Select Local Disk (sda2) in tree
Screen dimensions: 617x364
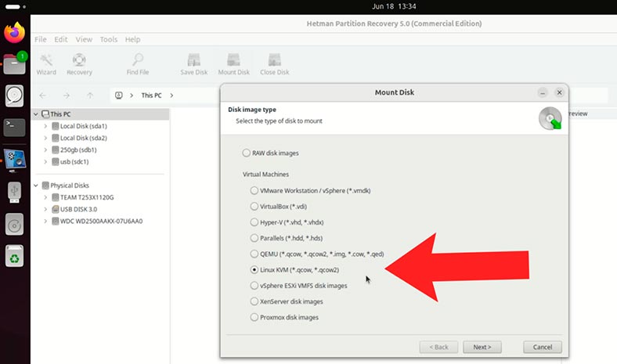(84, 138)
